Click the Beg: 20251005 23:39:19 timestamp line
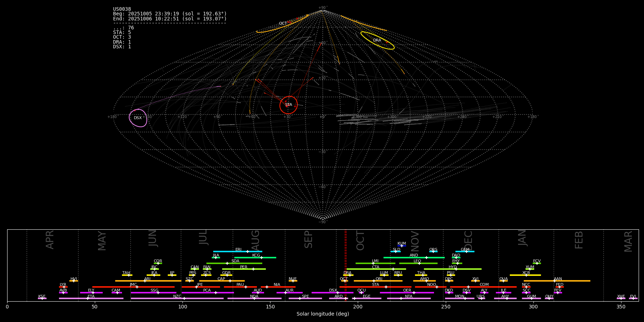The width and height of the screenshot is (644, 322). 170,14
